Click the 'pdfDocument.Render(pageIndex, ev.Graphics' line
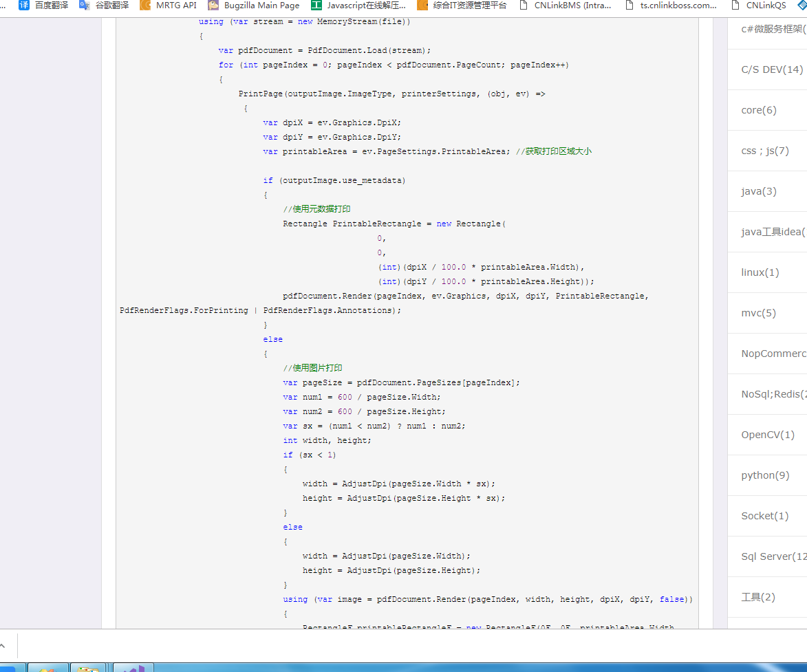The image size is (807, 672). click(466, 296)
